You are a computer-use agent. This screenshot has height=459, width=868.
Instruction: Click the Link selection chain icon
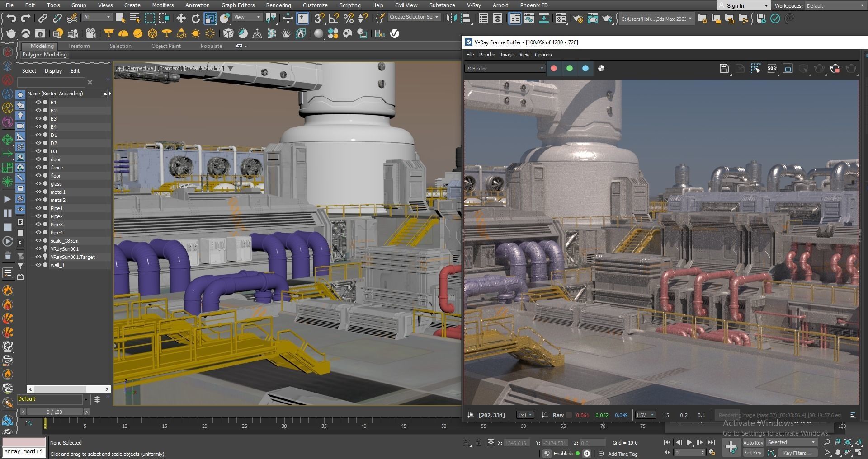[x=42, y=19]
